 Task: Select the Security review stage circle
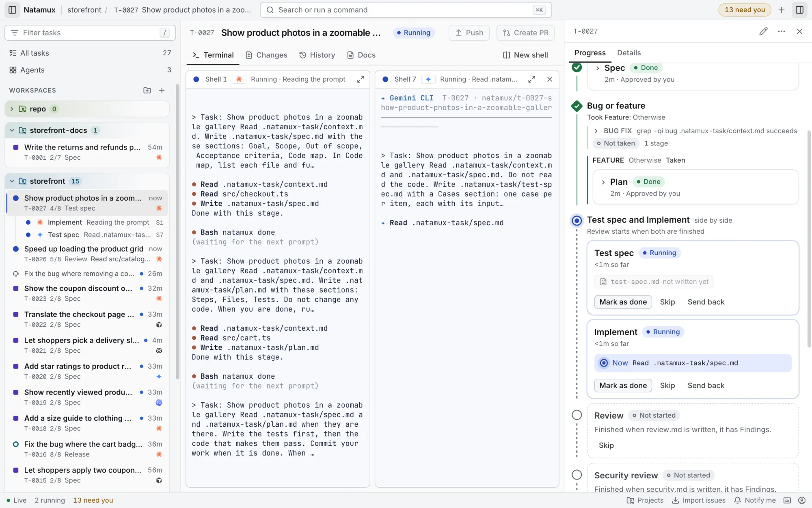[577, 475]
